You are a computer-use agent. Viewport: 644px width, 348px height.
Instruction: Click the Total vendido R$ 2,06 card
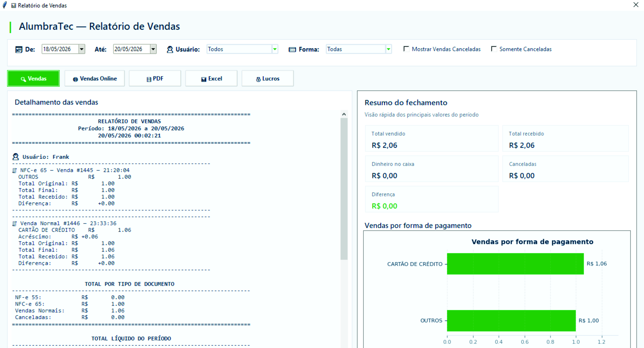pyautogui.click(x=432, y=139)
